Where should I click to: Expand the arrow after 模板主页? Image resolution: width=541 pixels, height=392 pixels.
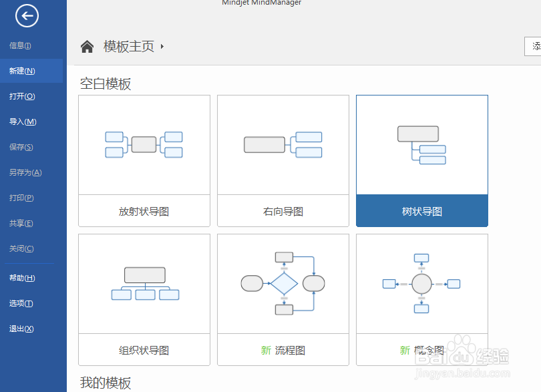pyautogui.click(x=162, y=46)
